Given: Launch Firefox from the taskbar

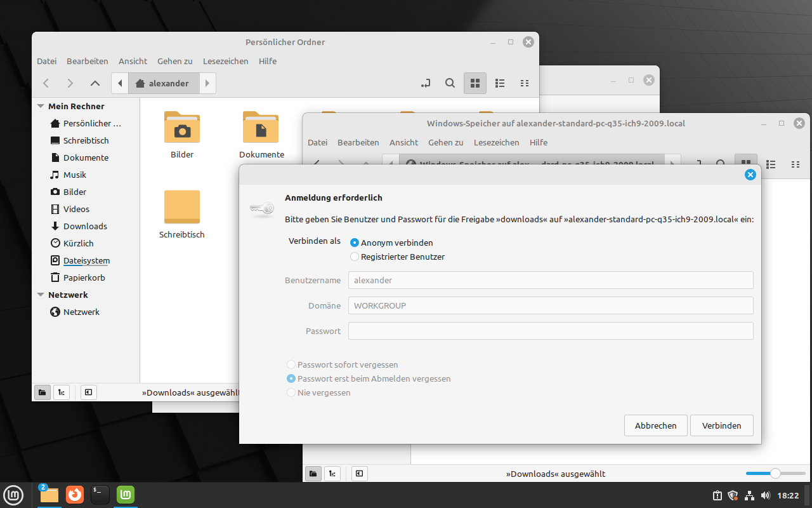Looking at the screenshot, I should pyautogui.click(x=75, y=495).
